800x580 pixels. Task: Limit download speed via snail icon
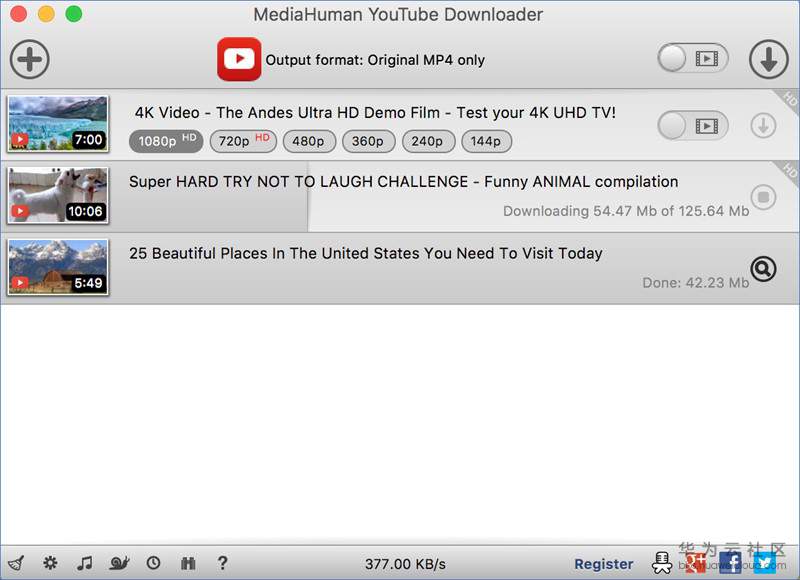(119, 563)
